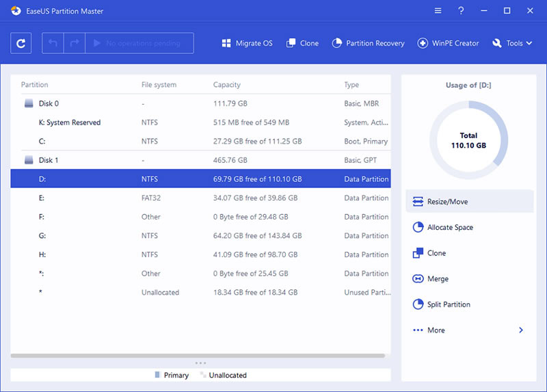Select the F: partition row
Viewport: 547px width, 392px height.
click(x=200, y=216)
